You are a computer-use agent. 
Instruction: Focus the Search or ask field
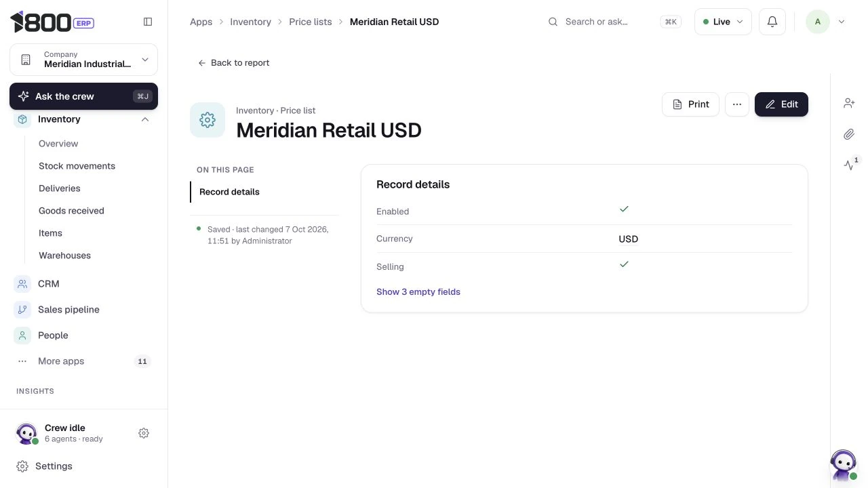click(x=614, y=22)
